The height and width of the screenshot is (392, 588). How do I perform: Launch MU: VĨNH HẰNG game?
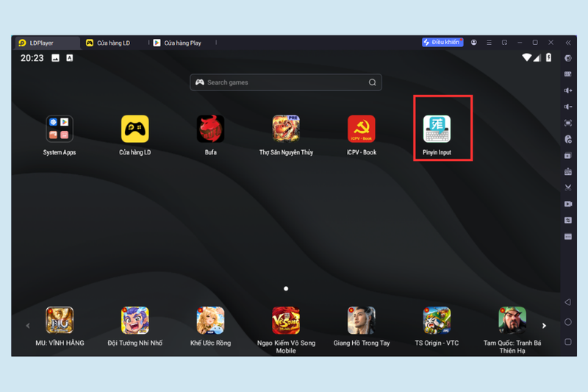pos(60,321)
